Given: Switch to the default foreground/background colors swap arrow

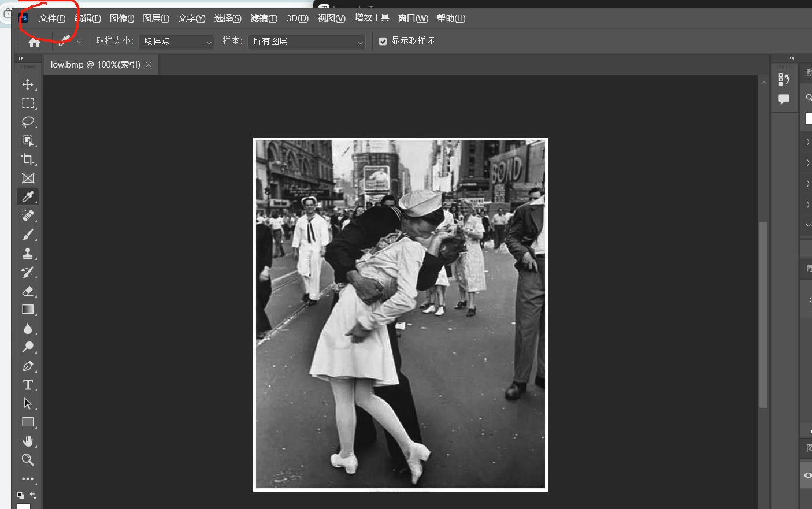Looking at the screenshot, I should [x=33, y=495].
